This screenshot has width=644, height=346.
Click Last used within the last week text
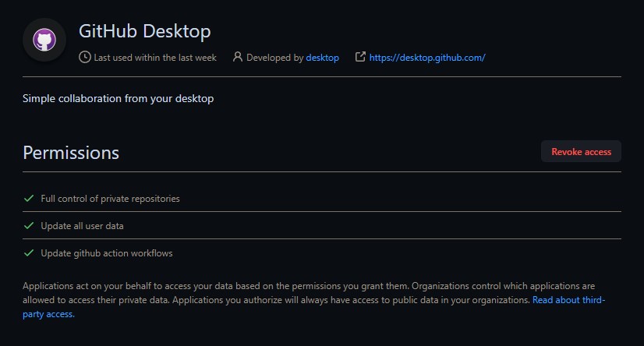(154, 58)
